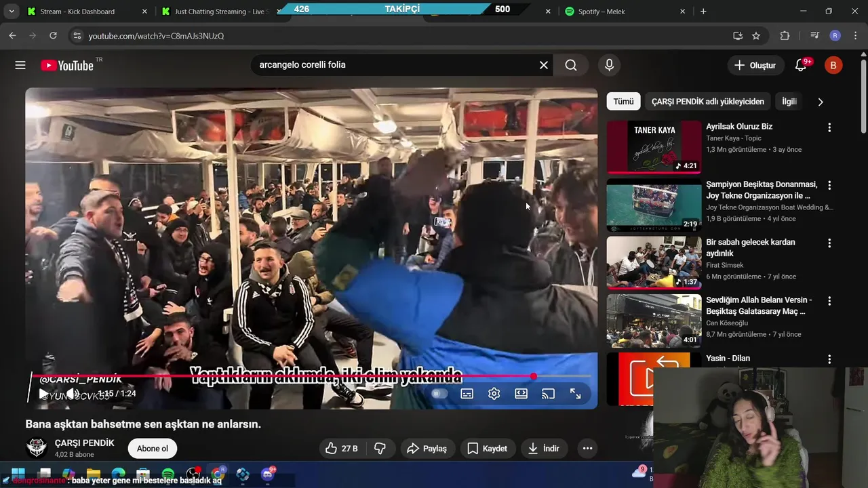Screen dimensions: 868x488
Task: Select the ÇARŞI PENDİK adlı yükleyiciden chip
Action: pos(708,102)
